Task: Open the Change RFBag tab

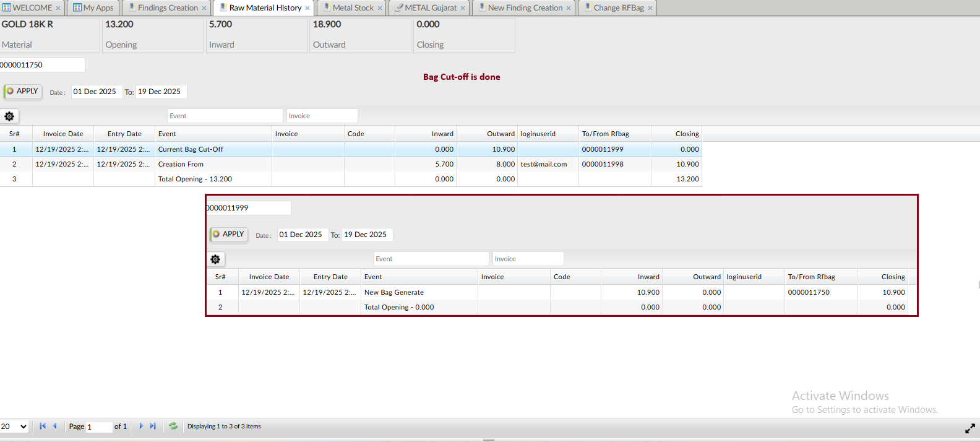Action: [618, 8]
